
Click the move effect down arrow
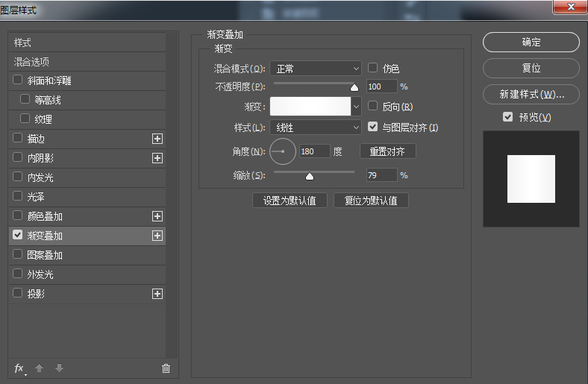point(59,368)
